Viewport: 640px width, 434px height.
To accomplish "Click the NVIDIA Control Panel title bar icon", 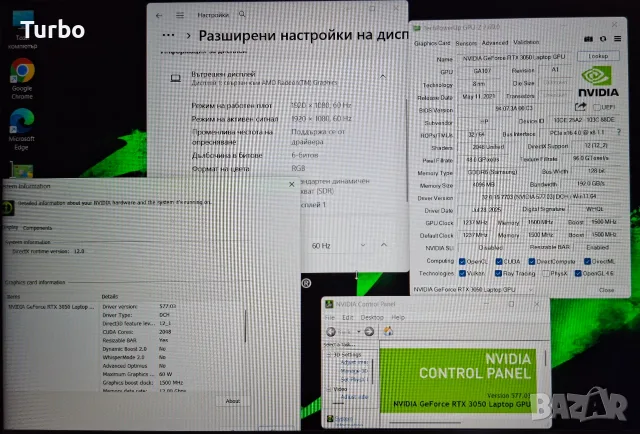I will (x=329, y=304).
